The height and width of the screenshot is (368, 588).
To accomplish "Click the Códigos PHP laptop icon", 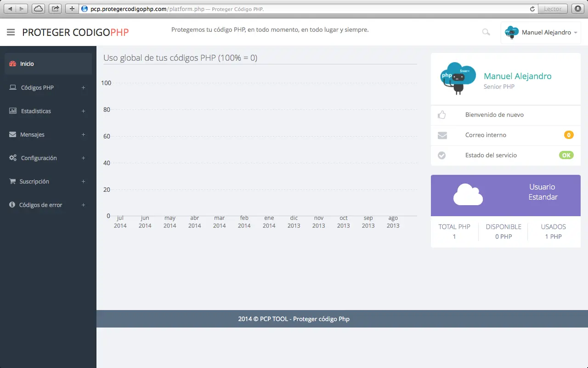I will tap(12, 87).
